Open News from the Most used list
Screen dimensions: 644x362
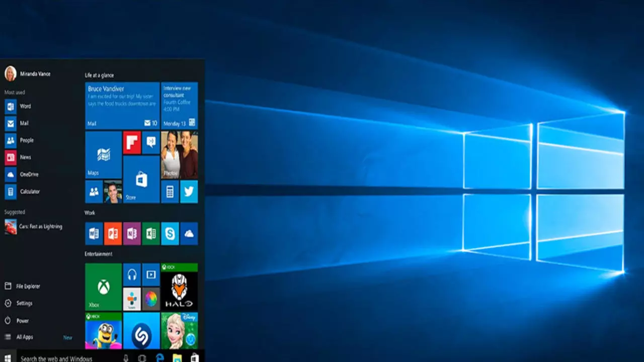(25, 157)
